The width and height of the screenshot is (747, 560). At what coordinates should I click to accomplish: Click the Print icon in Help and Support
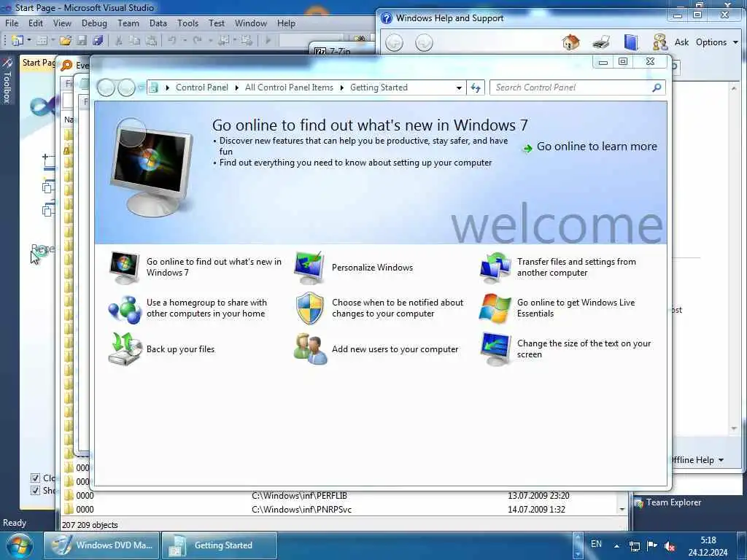601,42
